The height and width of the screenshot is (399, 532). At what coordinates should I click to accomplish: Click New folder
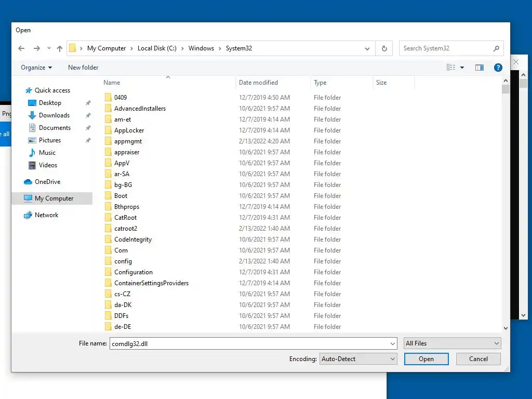coord(83,68)
